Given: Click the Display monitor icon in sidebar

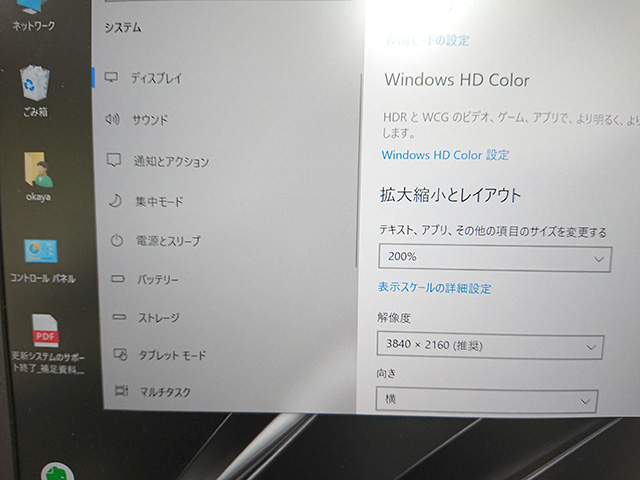Looking at the screenshot, I should [x=111, y=77].
